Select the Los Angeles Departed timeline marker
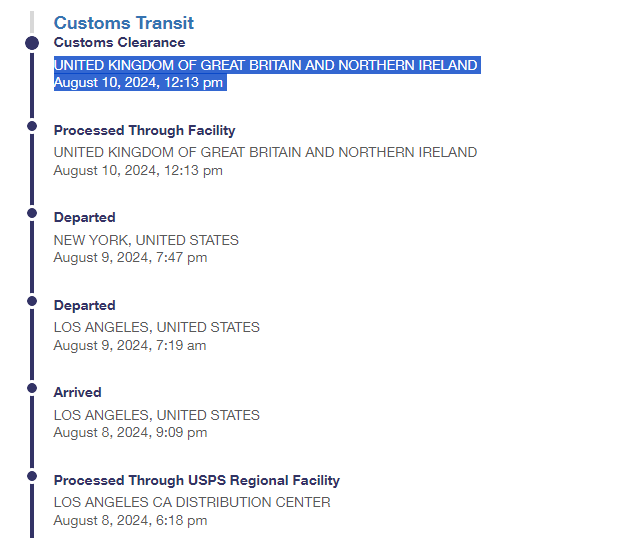 point(32,300)
